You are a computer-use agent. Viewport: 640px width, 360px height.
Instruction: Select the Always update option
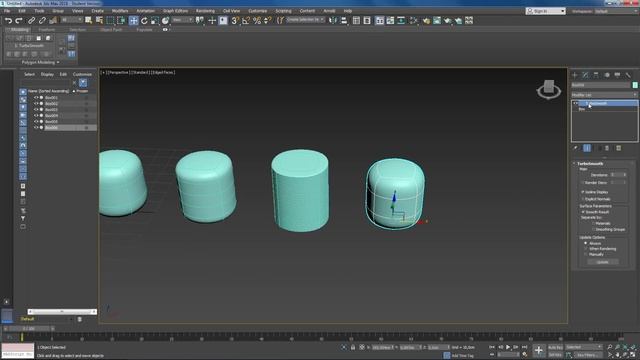point(586,243)
